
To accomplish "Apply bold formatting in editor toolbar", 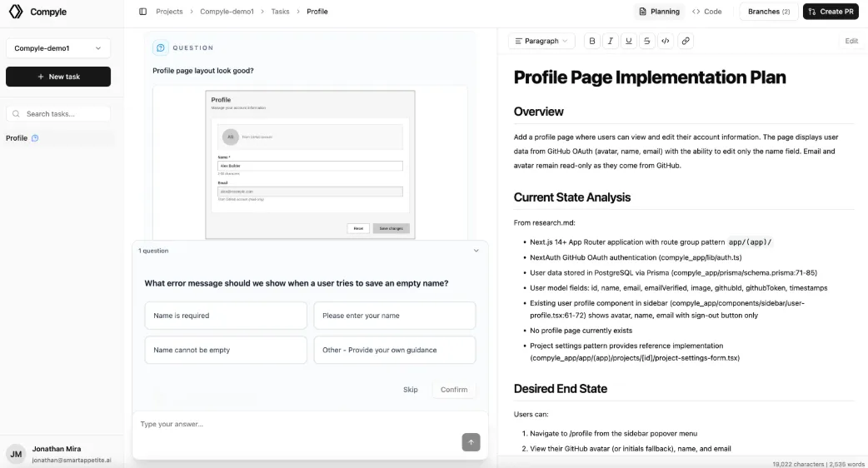I will tap(591, 41).
